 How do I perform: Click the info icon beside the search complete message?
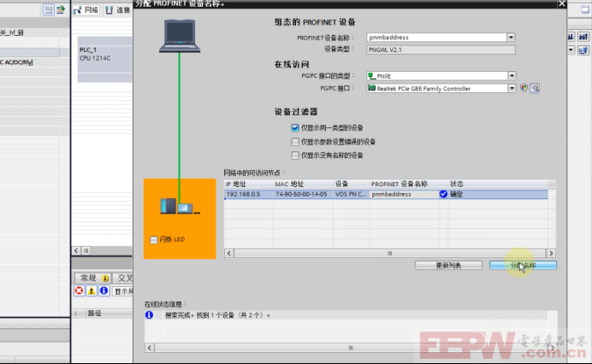click(x=149, y=314)
